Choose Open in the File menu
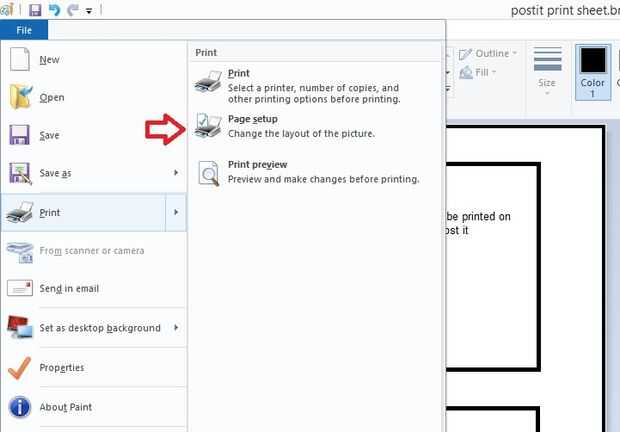The height and width of the screenshot is (432, 620). (94, 97)
